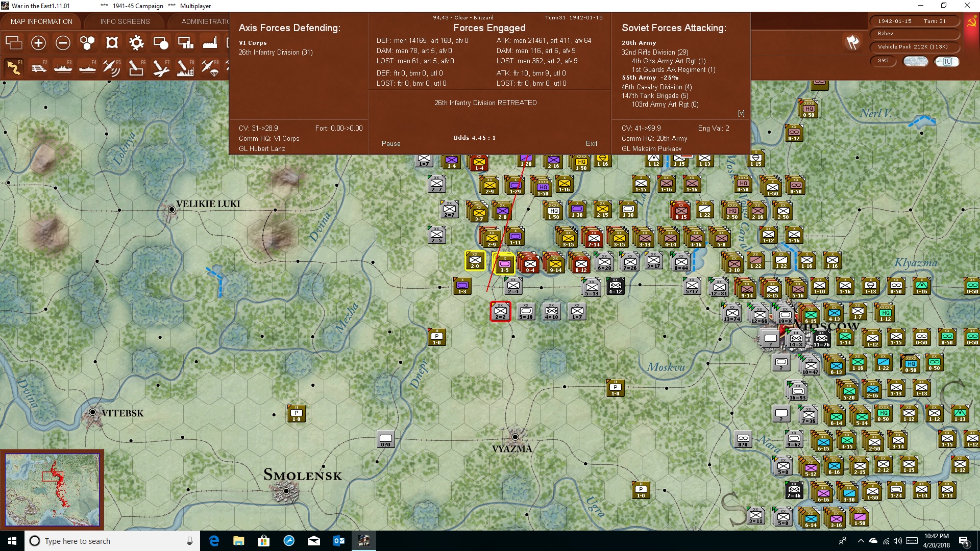The image size is (980, 551).
Task: Click the rectangle-with-circle toolbar icon
Action: point(161,43)
